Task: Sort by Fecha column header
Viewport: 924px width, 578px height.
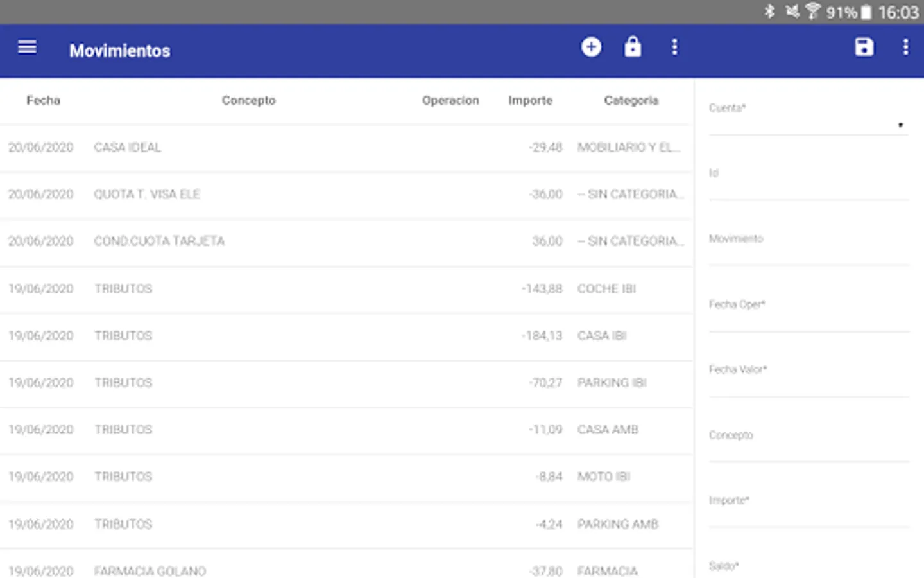Action: pyautogui.click(x=43, y=100)
